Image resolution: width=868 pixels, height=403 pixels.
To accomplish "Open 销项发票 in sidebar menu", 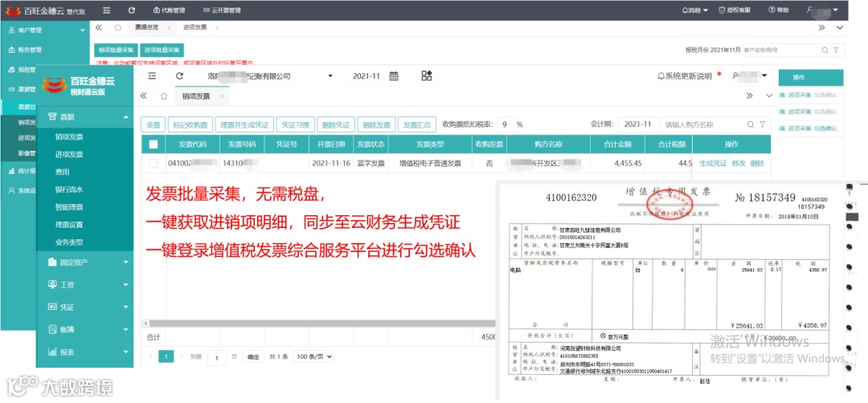I will pyautogui.click(x=69, y=136).
